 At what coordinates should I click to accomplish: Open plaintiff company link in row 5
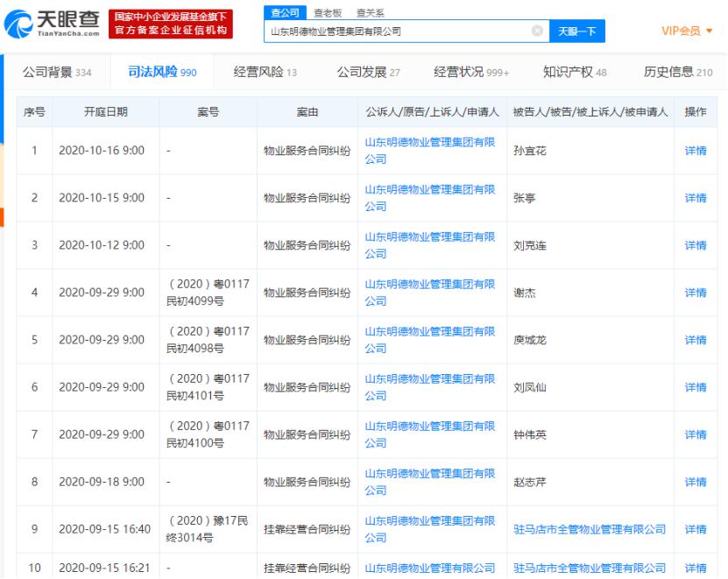point(430,340)
